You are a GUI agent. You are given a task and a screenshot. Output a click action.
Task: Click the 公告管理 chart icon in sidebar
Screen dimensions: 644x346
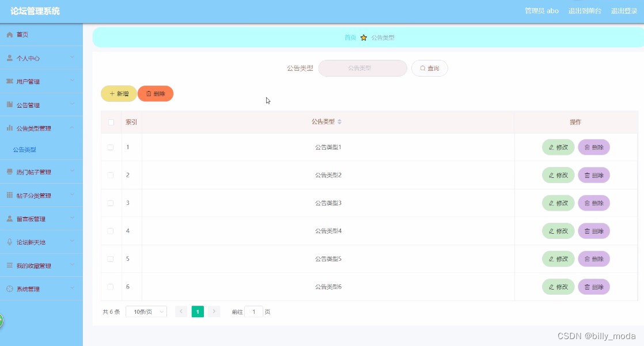click(9, 105)
